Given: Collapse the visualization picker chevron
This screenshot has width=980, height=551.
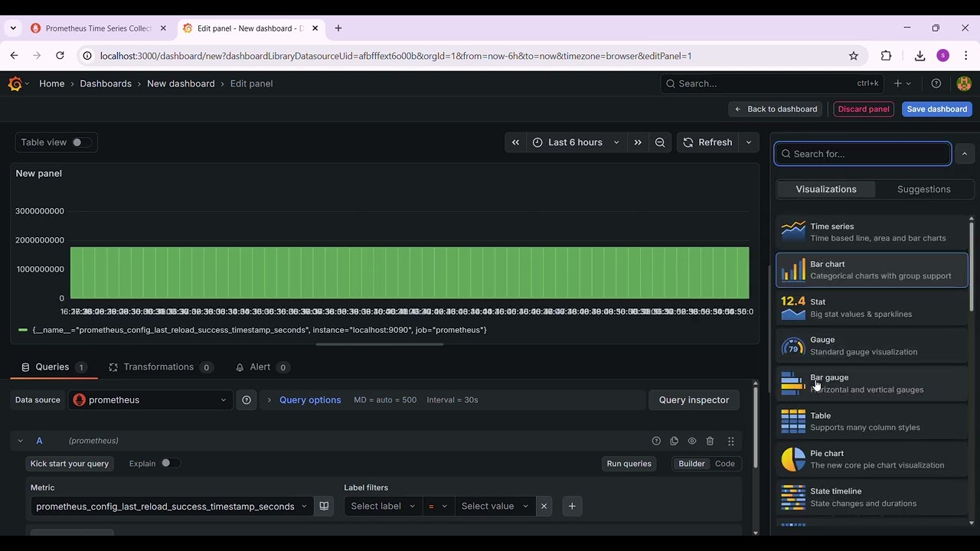Looking at the screenshot, I should [965, 154].
